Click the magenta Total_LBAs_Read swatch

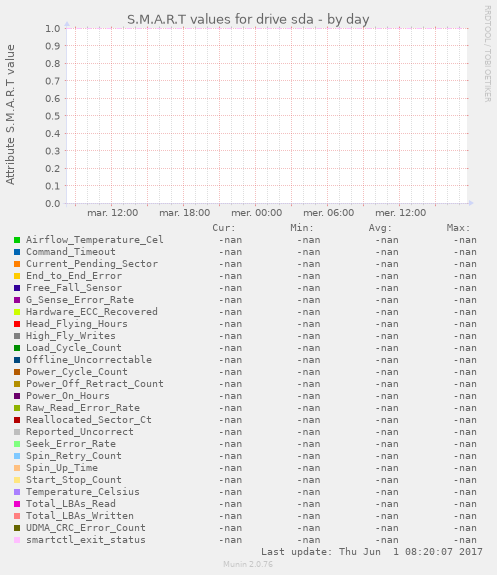[17, 504]
